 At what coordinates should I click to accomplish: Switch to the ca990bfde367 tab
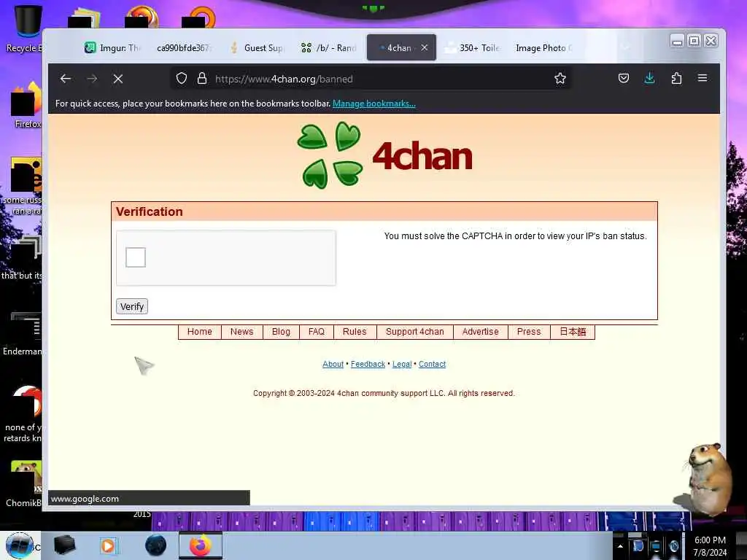point(183,47)
